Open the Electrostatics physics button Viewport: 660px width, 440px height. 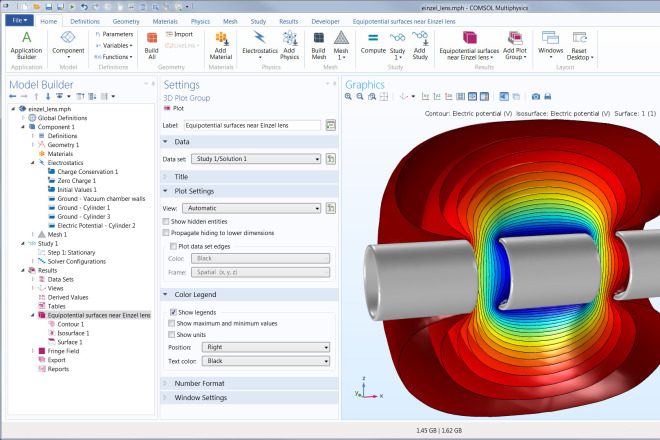[x=260, y=45]
